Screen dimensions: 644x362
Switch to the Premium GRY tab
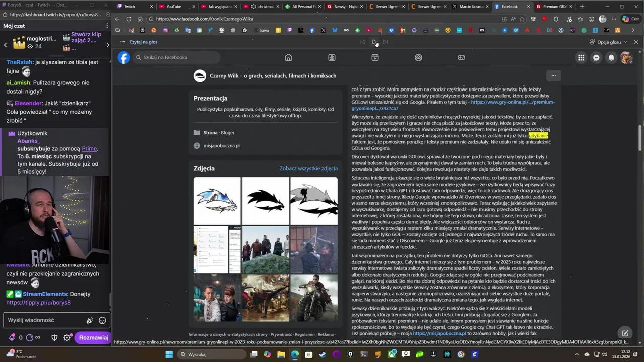click(553, 7)
